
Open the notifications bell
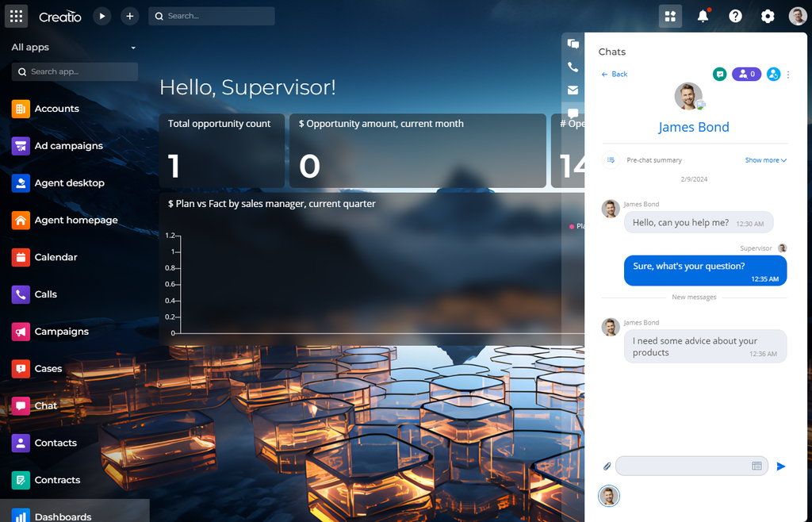click(703, 16)
